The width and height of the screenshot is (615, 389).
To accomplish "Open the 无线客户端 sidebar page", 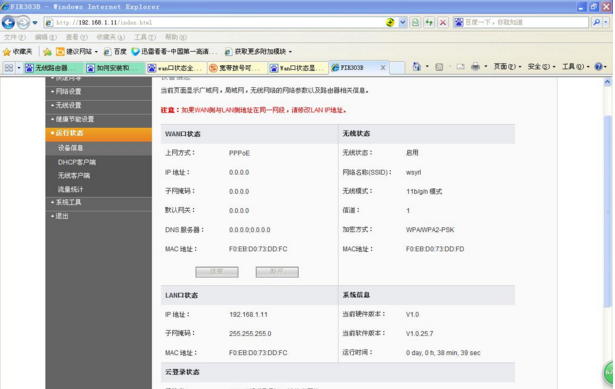I will point(74,176).
